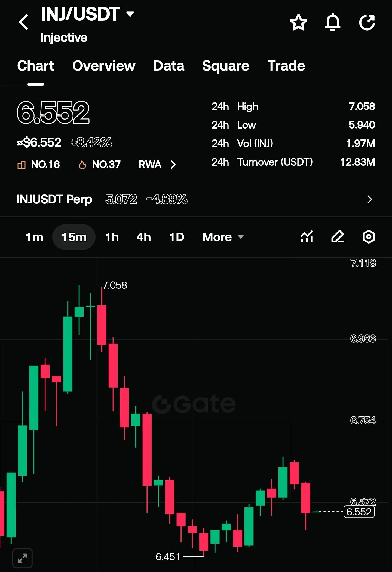Viewport: 392px width, 572px height.
Task: Select the 15m timeframe
Action: coord(74,237)
